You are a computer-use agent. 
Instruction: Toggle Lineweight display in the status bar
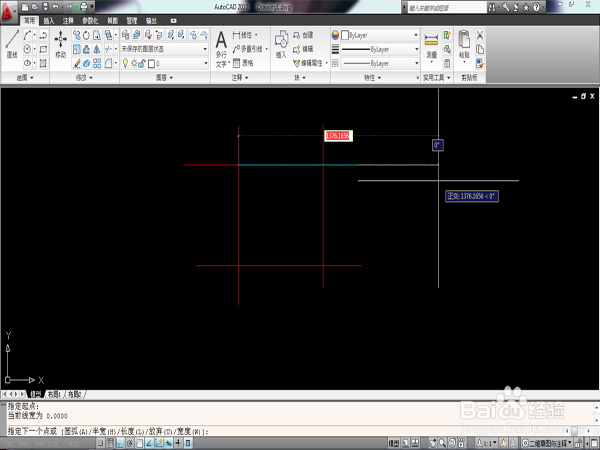pos(178,443)
